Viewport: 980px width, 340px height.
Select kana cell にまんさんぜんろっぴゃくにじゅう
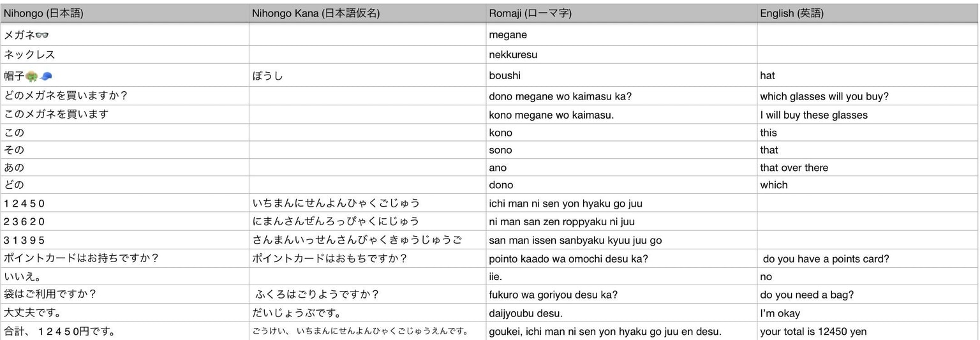point(367,221)
